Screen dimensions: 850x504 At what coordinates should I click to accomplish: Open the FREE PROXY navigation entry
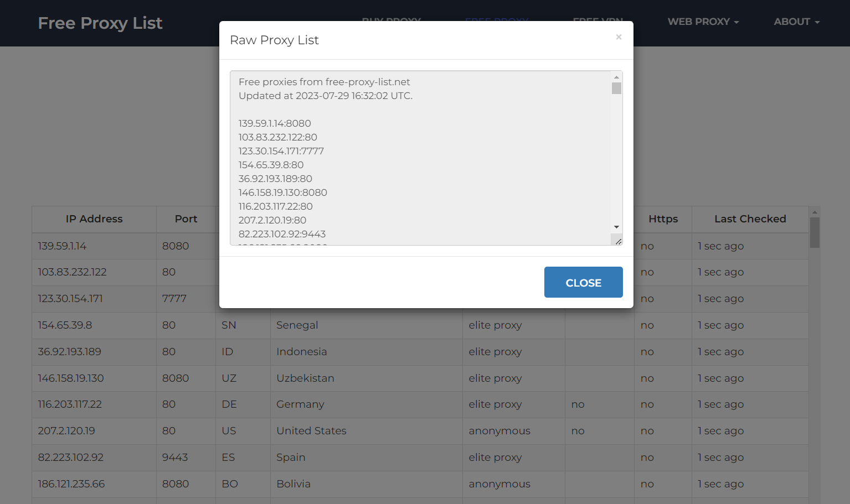[496, 22]
